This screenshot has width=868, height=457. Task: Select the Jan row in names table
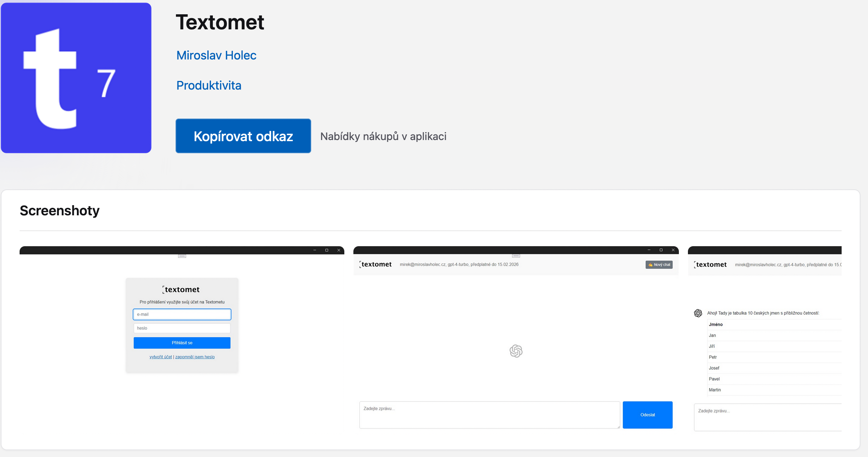tap(775, 335)
